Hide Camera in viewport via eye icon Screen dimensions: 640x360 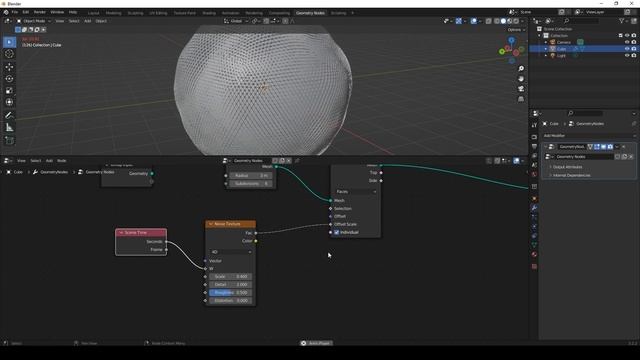pos(627,42)
